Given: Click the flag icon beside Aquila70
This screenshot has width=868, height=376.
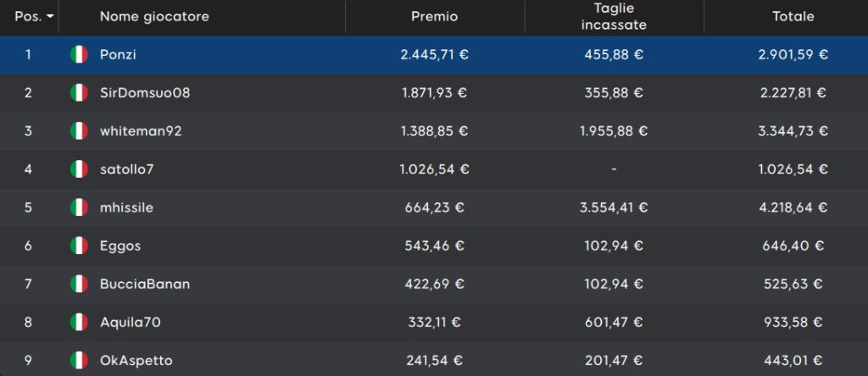Looking at the screenshot, I should pyautogui.click(x=79, y=322).
